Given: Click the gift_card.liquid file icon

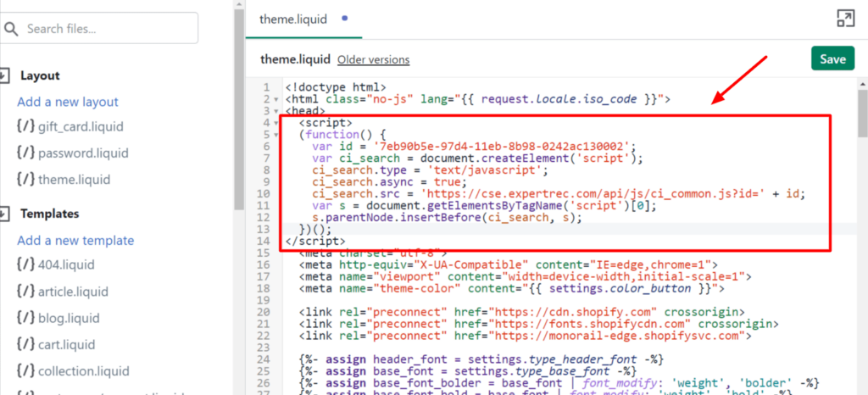Looking at the screenshot, I should point(25,126).
